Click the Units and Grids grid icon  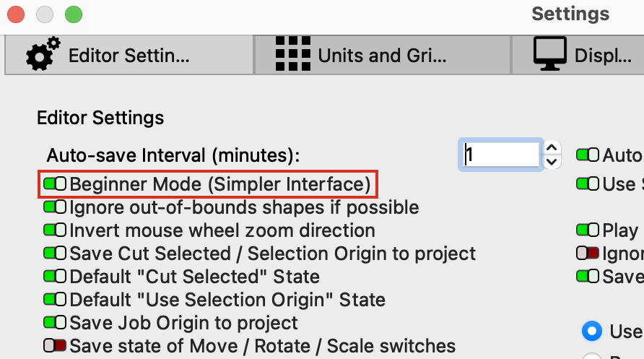(x=292, y=53)
